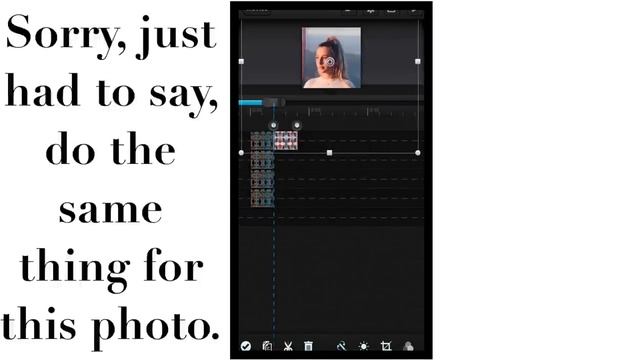
Task: Select the highlighted pink clip on the first track
Action: pos(286,140)
